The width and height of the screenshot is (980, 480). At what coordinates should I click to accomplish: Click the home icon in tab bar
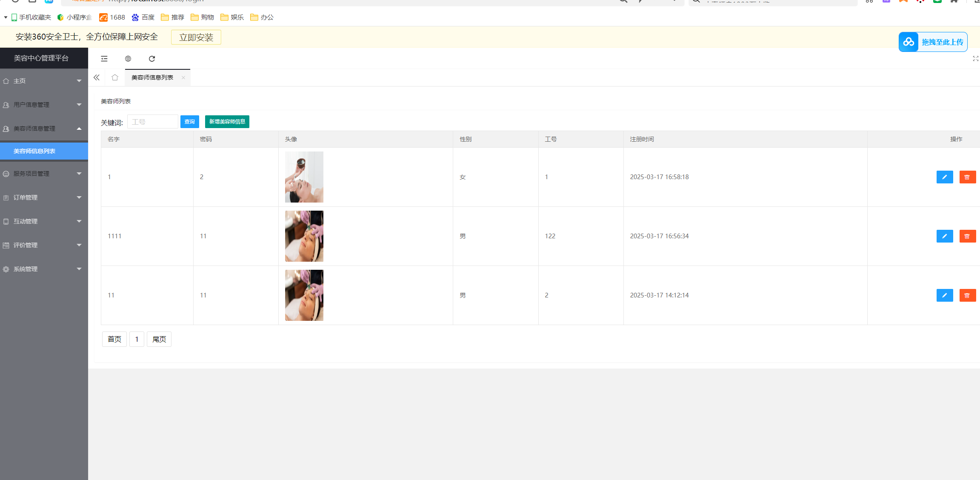(x=115, y=77)
